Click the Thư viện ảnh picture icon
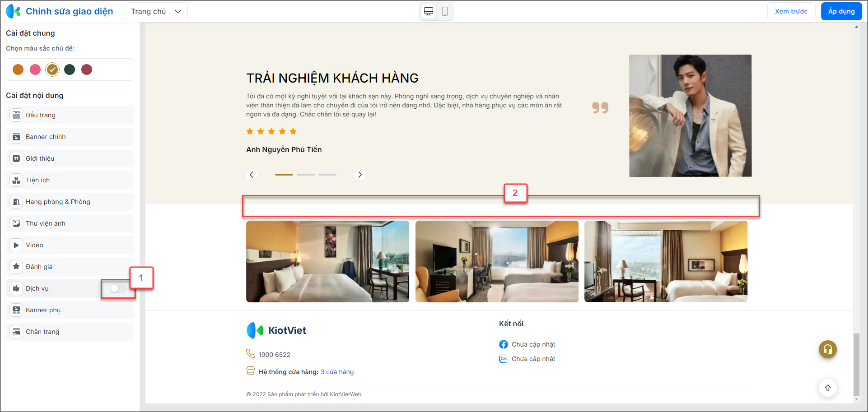 click(16, 223)
